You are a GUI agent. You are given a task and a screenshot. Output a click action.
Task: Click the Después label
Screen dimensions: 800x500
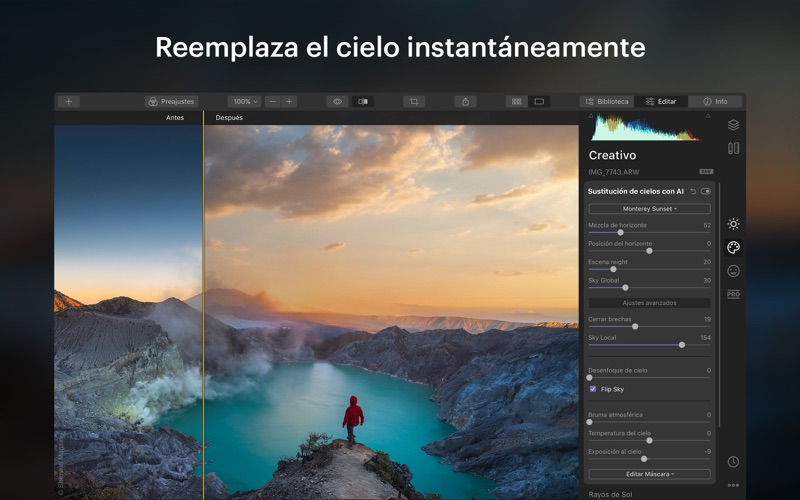pos(229,117)
